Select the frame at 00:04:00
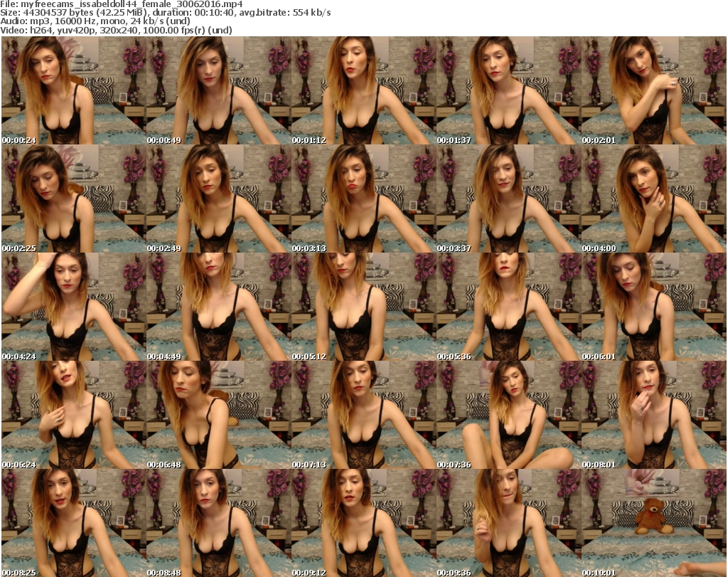 click(x=654, y=198)
